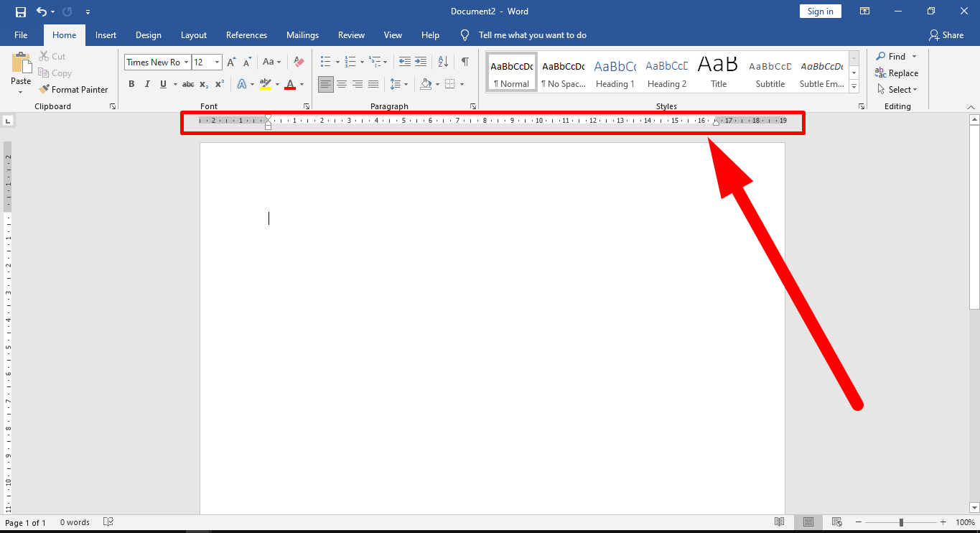Toggle bulleted list formatting

325,62
